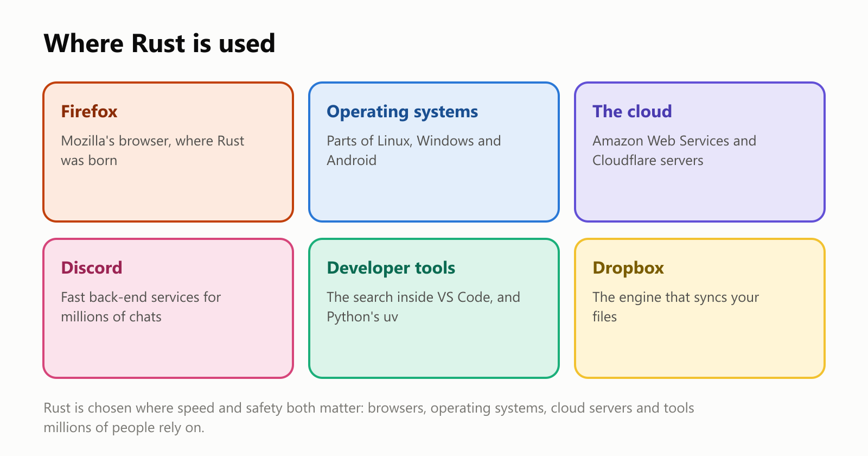Select the Dropbox card title
868x456 pixels.
pyautogui.click(x=628, y=268)
